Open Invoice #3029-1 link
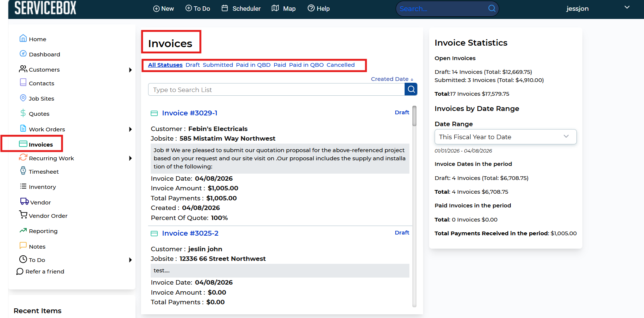 click(189, 113)
